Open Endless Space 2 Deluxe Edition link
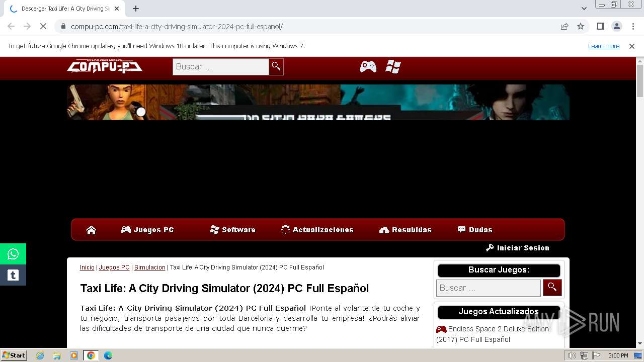 (493, 334)
